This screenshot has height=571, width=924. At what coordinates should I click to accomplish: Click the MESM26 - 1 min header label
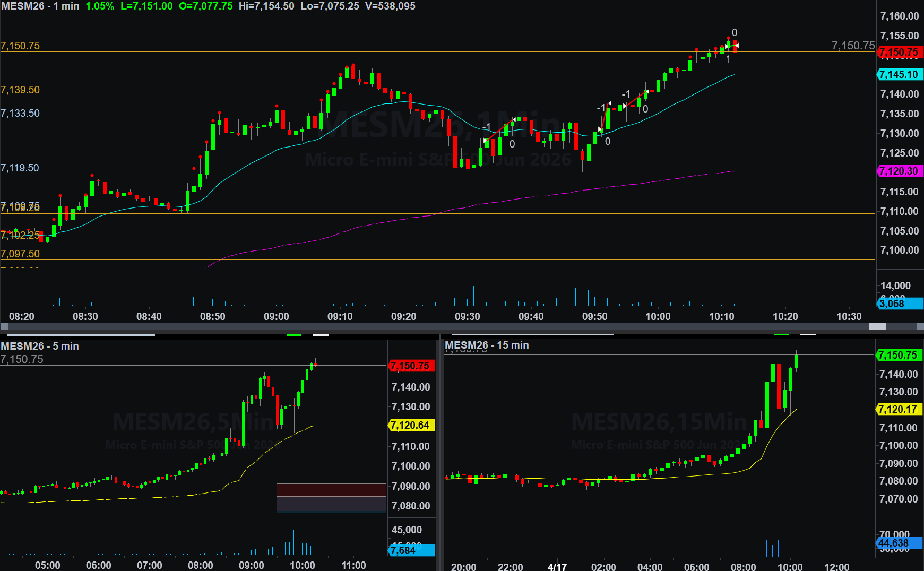(40, 6)
